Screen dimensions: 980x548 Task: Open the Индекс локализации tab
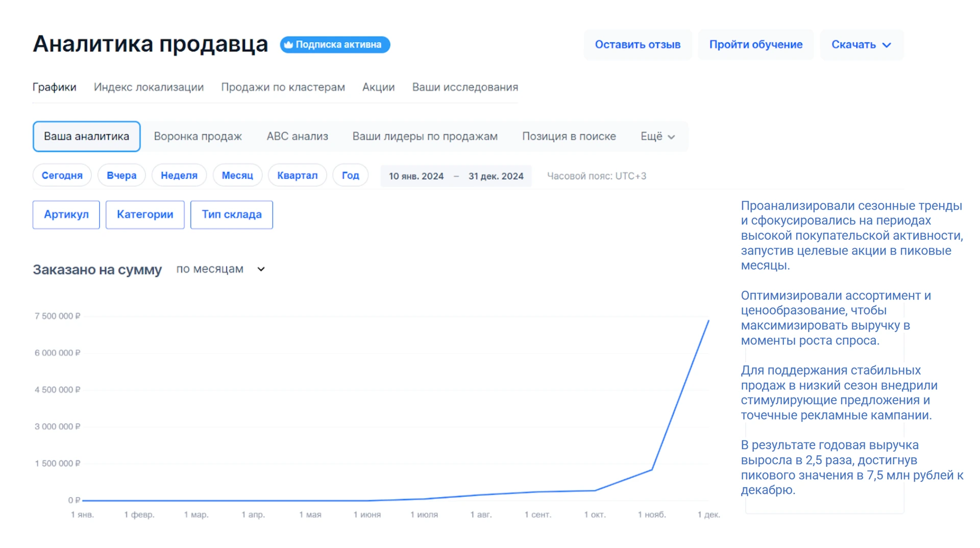click(x=149, y=87)
